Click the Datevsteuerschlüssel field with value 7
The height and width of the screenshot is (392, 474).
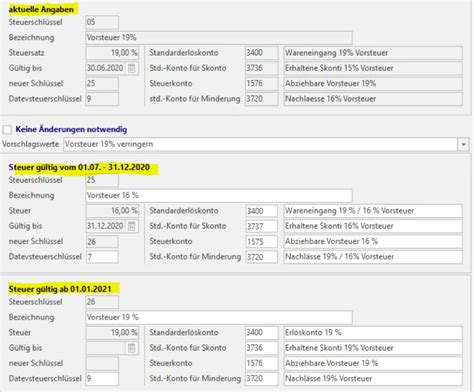pyautogui.click(x=102, y=257)
